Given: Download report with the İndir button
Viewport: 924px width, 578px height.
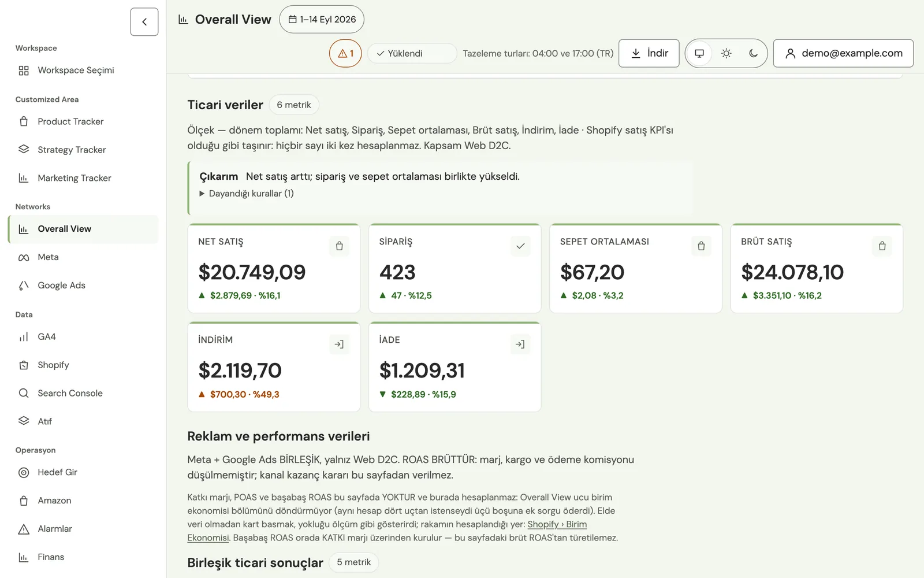Looking at the screenshot, I should pyautogui.click(x=649, y=53).
